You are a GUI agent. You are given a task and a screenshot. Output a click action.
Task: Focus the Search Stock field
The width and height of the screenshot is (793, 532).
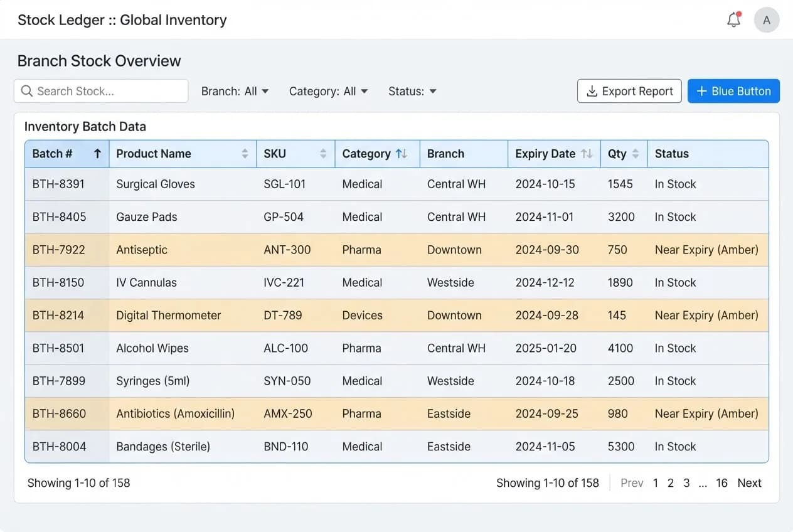pyautogui.click(x=101, y=91)
